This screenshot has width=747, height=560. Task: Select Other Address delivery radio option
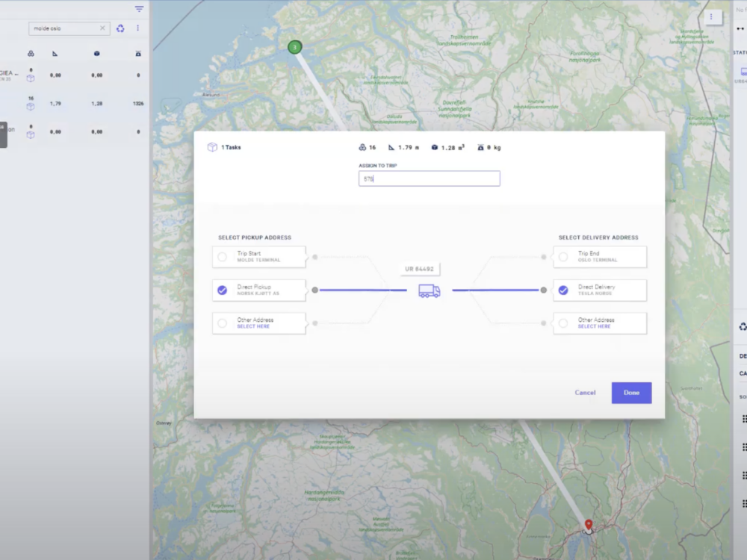point(563,323)
